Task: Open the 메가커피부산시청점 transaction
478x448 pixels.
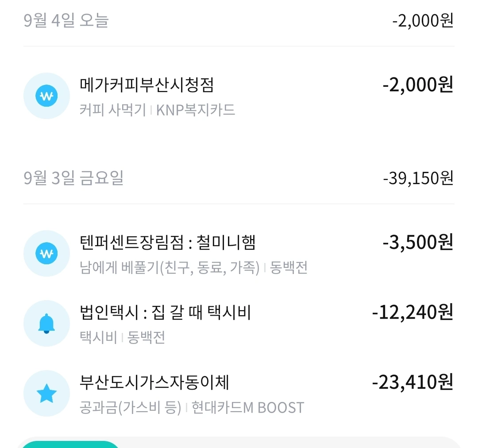Action: click(147, 85)
